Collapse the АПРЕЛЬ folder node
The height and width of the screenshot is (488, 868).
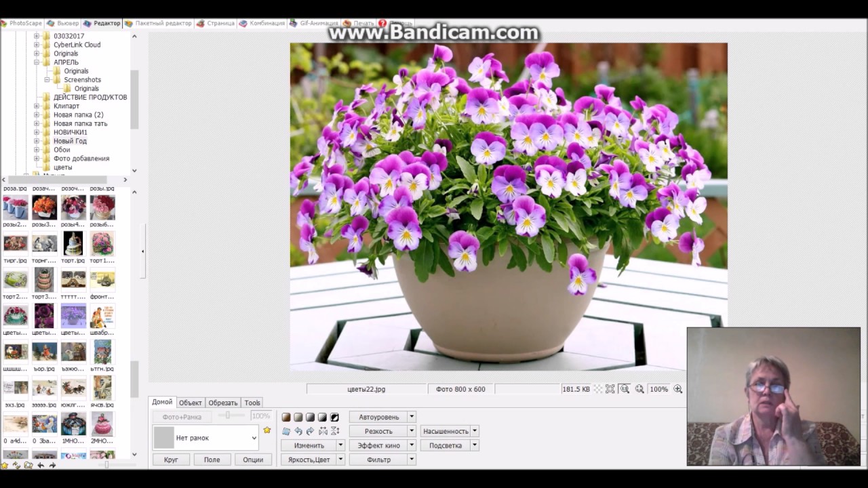(x=37, y=62)
